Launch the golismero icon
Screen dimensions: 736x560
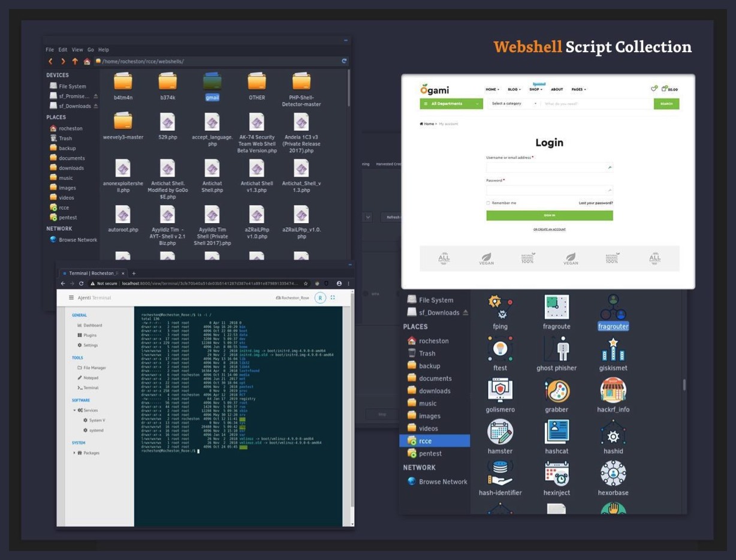(500, 390)
